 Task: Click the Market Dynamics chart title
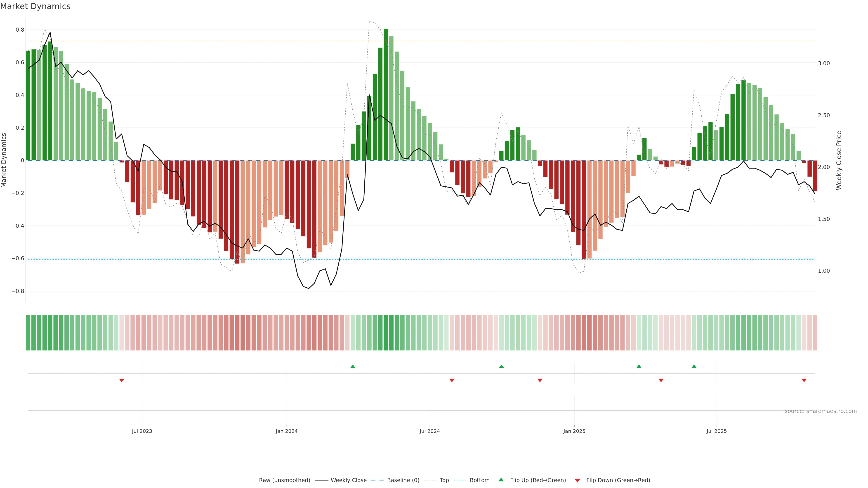point(35,6)
